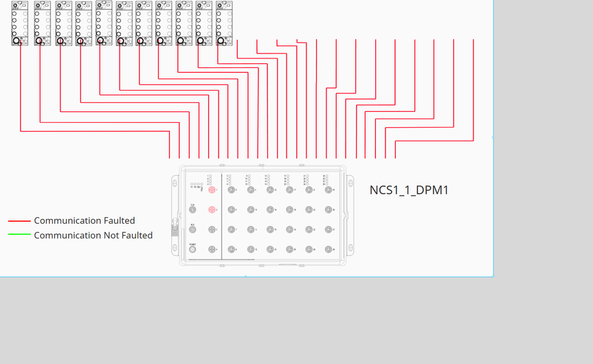Click the latch on the DPM's left edge
Screen dimensions: 593x364
point(175,227)
